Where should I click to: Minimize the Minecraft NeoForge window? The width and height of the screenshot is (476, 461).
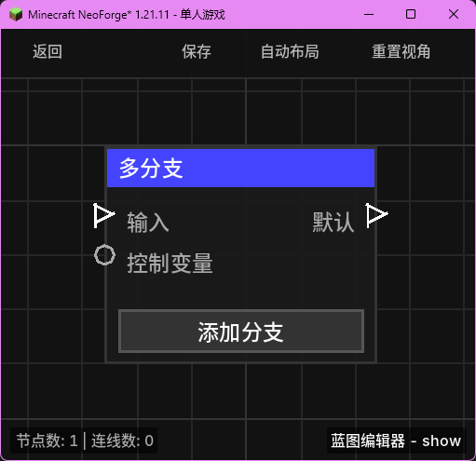369,14
